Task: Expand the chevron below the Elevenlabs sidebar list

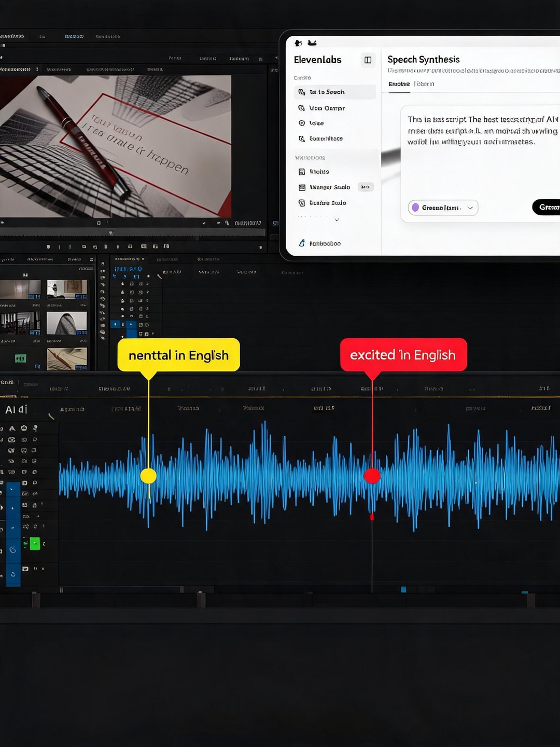Action: click(337, 220)
